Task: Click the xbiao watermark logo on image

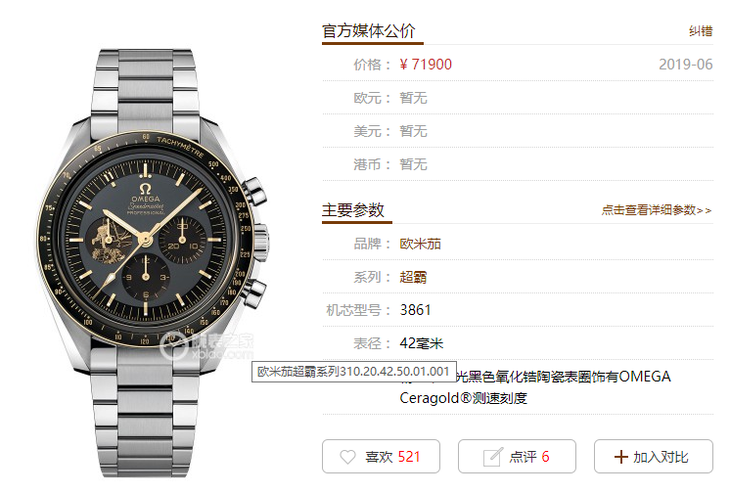Action: [207, 347]
